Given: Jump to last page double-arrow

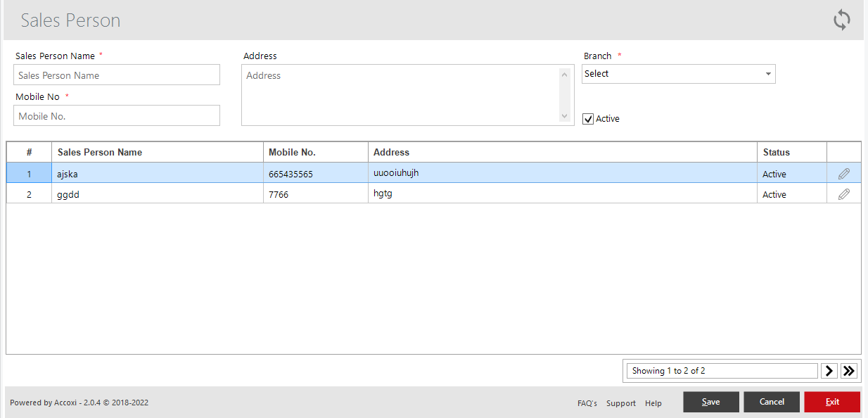Looking at the screenshot, I should (848, 371).
